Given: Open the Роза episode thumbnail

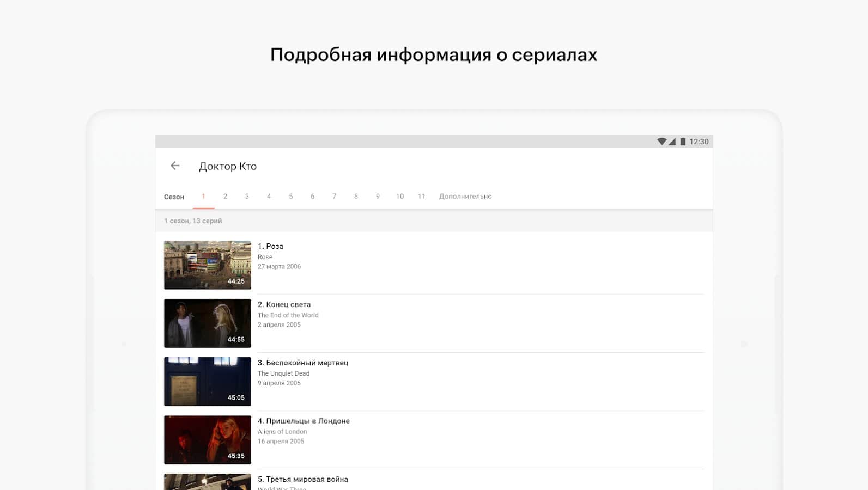Looking at the screenshot, I should [x=208, y=265].
